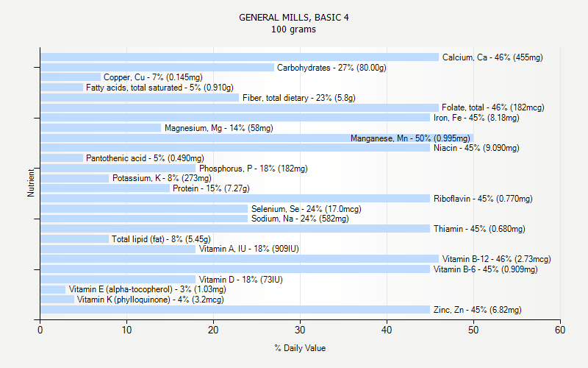Click the Copper, Cu - 7% label
This screenshot has width=588, height=368.
(x=153, y=77)
